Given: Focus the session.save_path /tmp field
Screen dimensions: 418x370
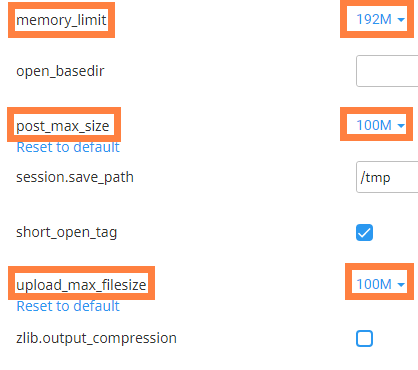Looking at the screenshot, I should 387,177.
